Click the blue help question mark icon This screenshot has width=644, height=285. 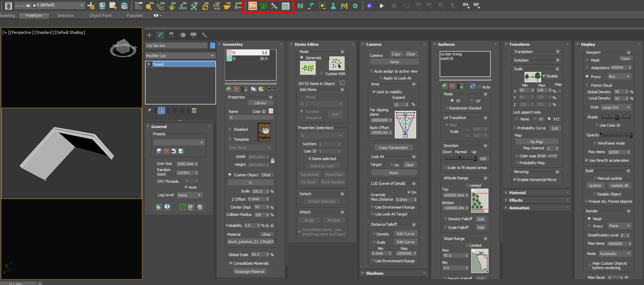(x=167, y=207)
